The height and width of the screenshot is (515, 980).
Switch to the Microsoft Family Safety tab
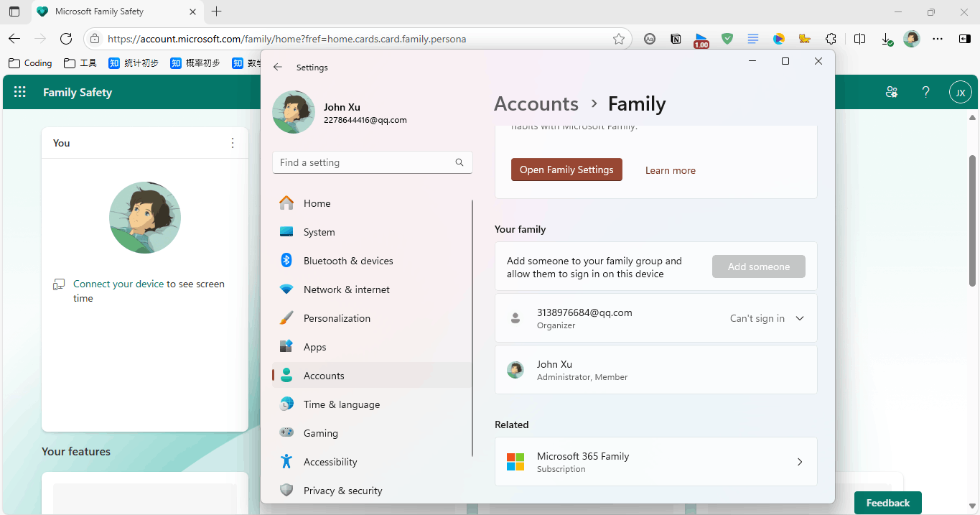point(116,11)
